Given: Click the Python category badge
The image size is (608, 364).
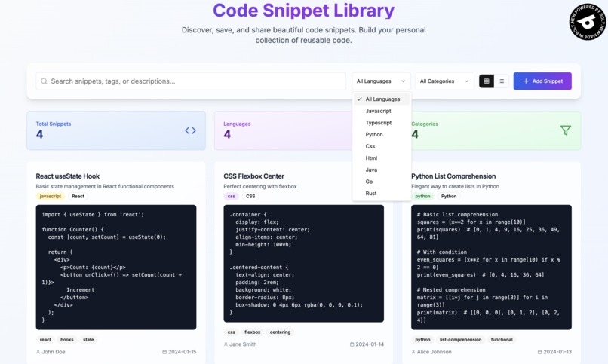Looking at the screenshot, I should tap(449, 197).
